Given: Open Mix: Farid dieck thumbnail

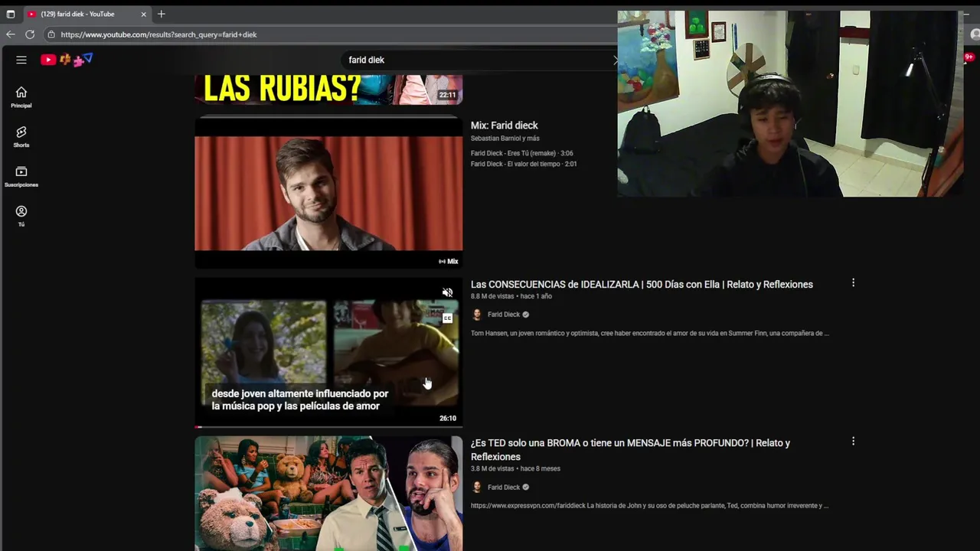Looking at the screenshot, I should tap(328, 193).
